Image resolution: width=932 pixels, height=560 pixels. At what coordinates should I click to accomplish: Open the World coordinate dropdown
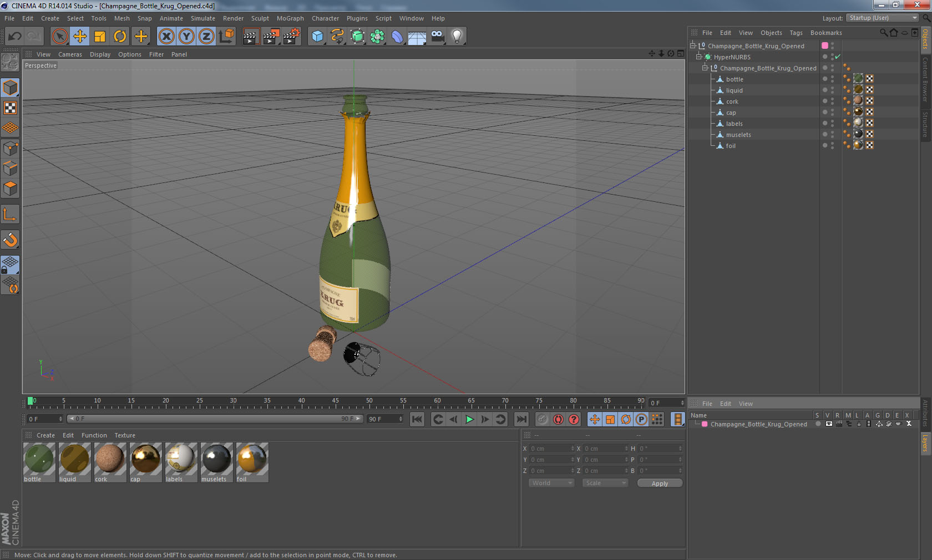pyautogui.click(x=551, y=483)
